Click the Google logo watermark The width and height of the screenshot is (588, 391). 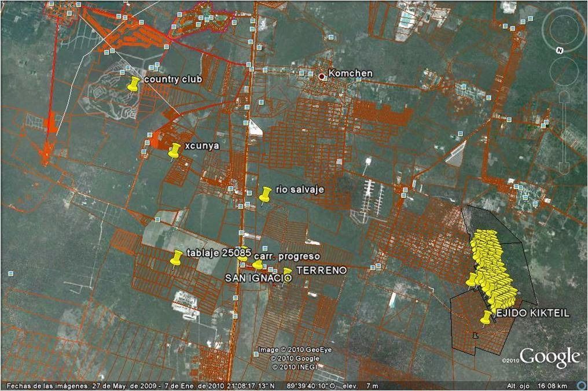click(549, 357)
